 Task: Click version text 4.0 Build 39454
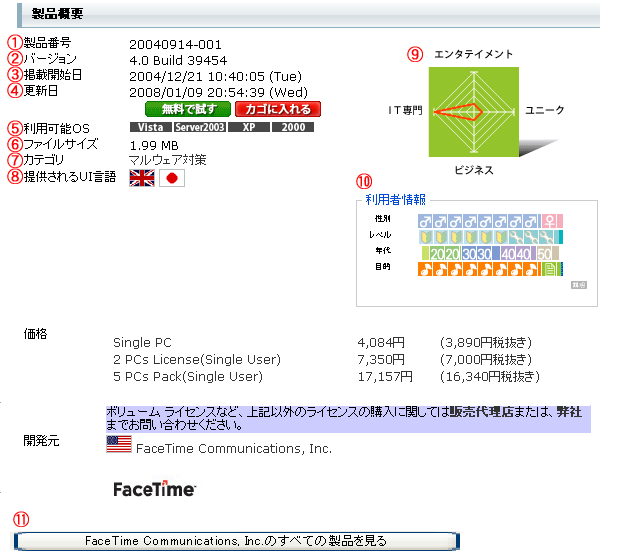coord(178,60)
